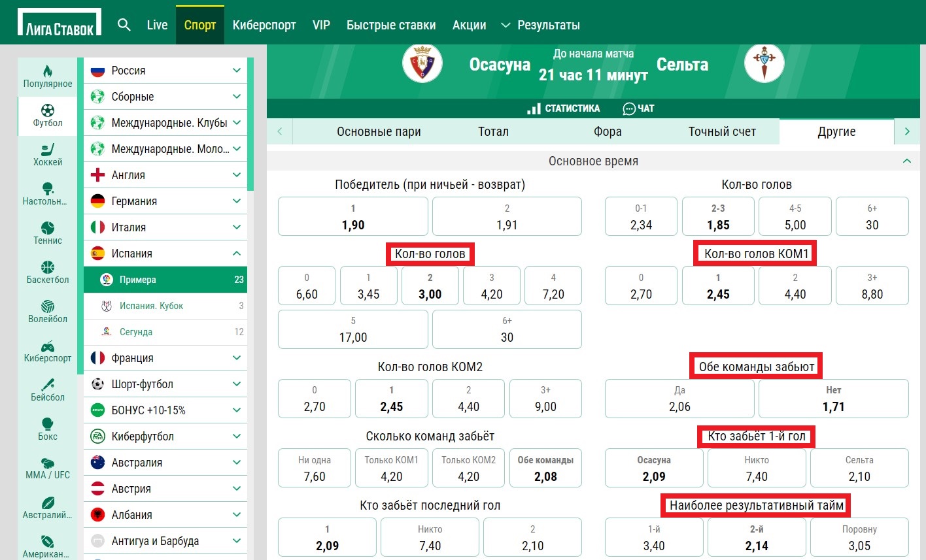Viewport: 926px width, 560px height.
Task: Switch to the Точный счет tab
Action: point(722,131)
